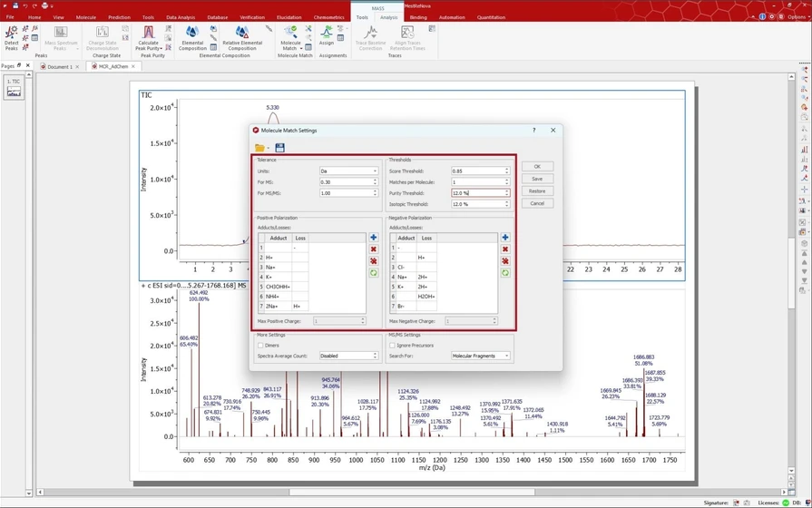This screenshot has height=508, width=812.
Task: Expand the folder icon dropdown arrow in dialog
Action: point(269,148)
